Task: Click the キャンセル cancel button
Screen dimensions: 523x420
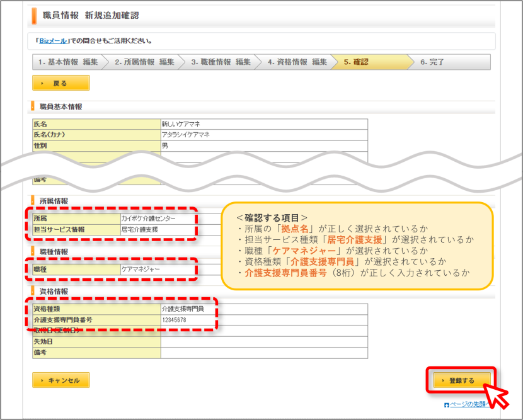Action: [61, 380]
